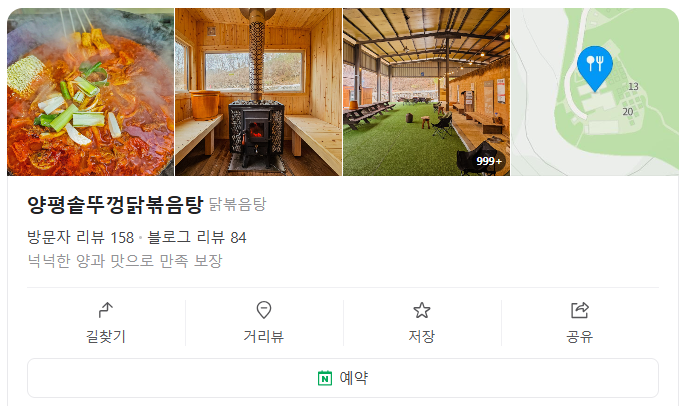The width and height of the screenshot is (693, 406).
Task: Click the 길찾기 directions arrow icon
Action: (106, 310)
